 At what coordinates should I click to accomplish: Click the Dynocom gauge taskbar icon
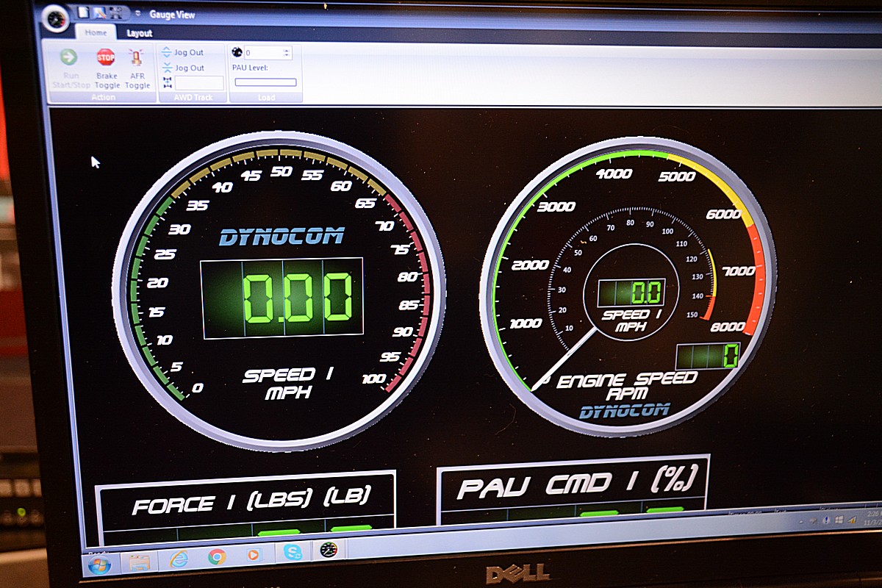tap(328, 549)
